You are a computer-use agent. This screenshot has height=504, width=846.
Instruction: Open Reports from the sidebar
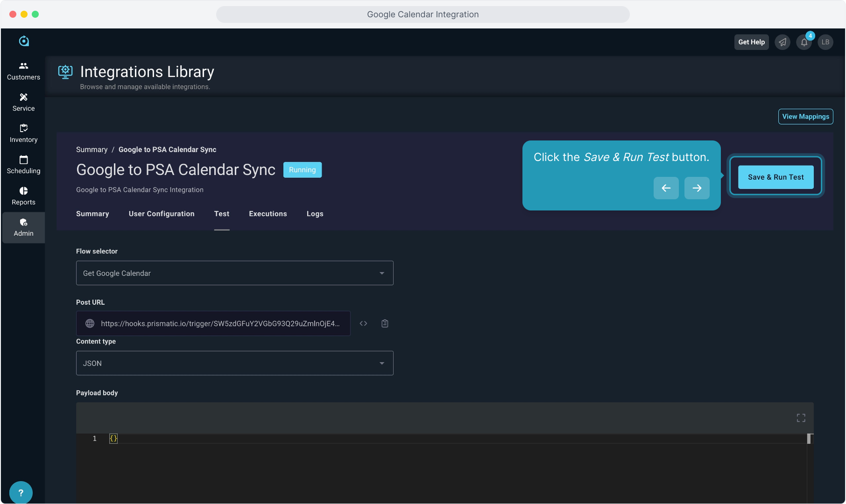[23, 196]
